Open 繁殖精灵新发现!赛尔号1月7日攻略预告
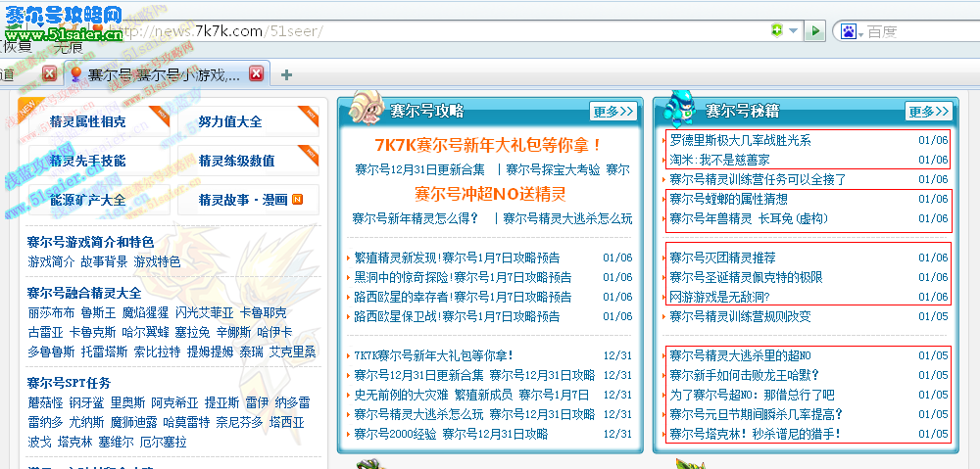 (457, 258)
